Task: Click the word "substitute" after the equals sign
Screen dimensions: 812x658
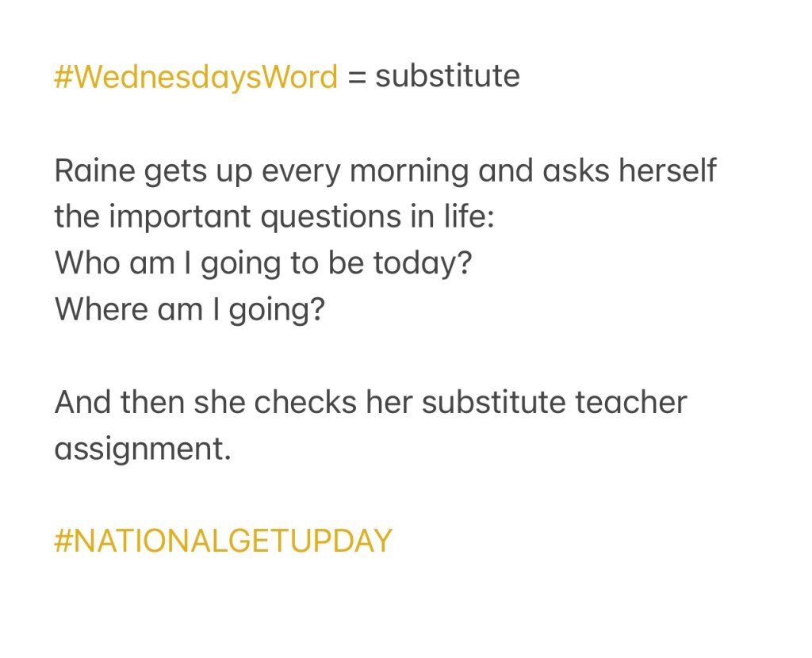Action: (447, 77)
